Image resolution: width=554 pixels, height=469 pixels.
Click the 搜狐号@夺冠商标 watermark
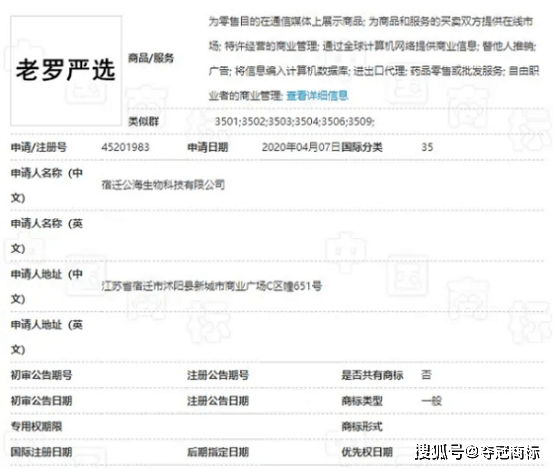coord(478,452)
